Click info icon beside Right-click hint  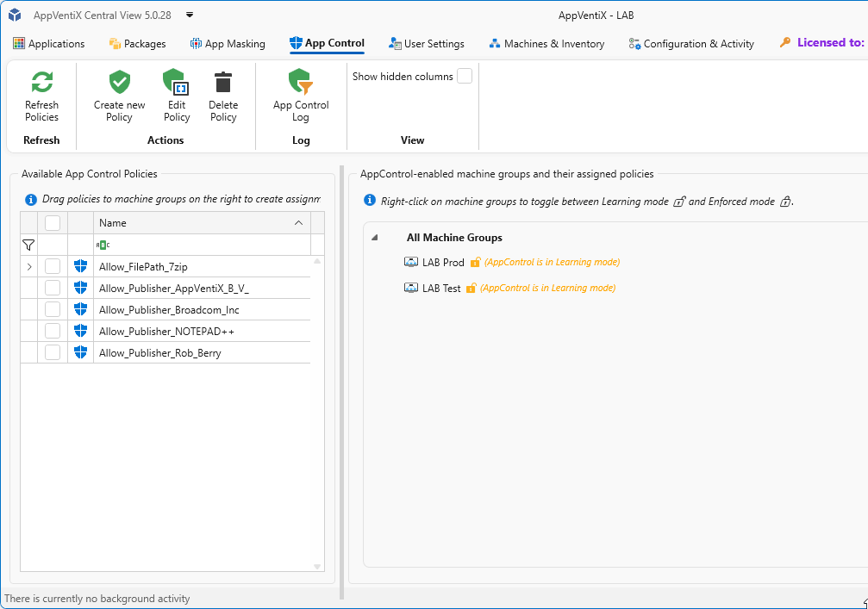coord(370,200)
